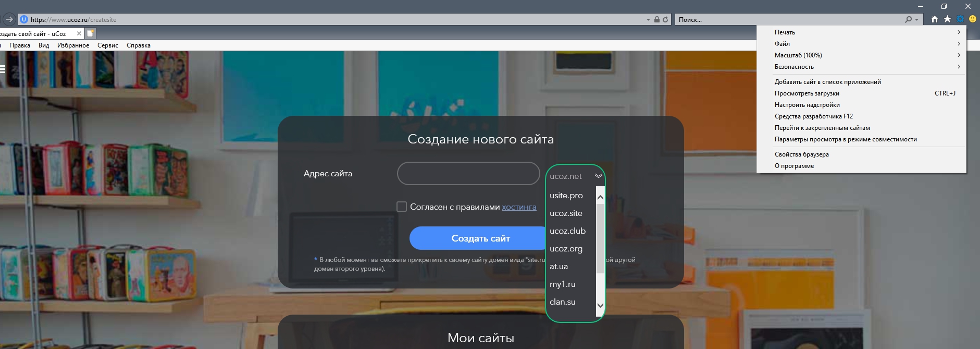Expand the Масштаб (100%) submenu
Viewport: 980px width, 349px height.
pos(959,55)
